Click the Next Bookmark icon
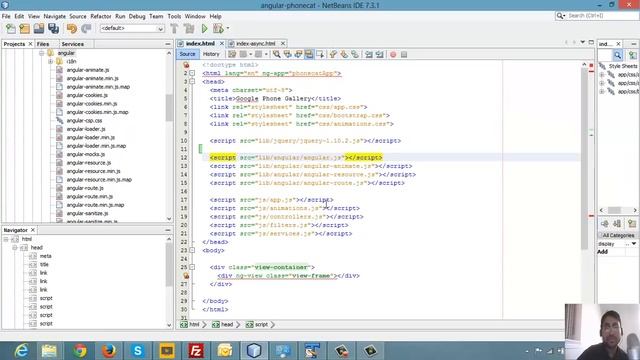 [x=344, y=54]
